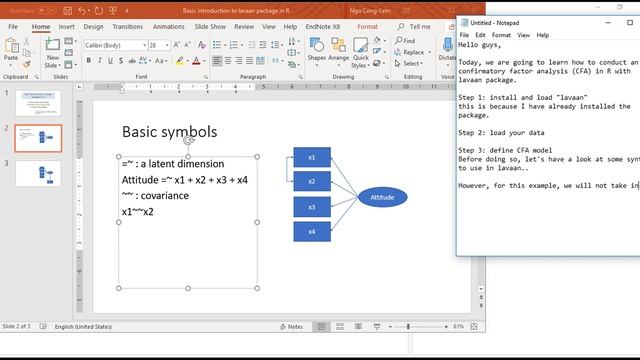Click the zoom slider handle
Screen dimensions: 640x360
point(408,327)
